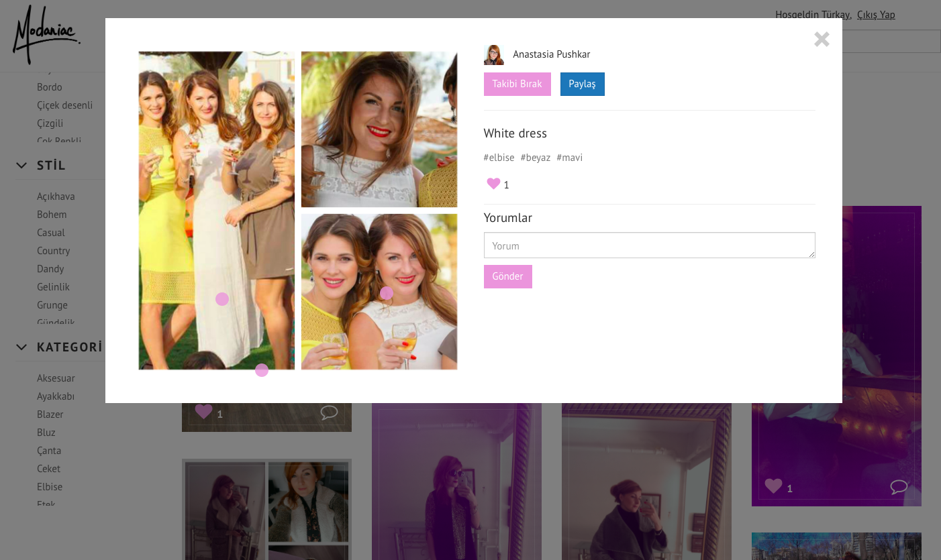Collapse the STİL filter section
The height and width of the screenshot is (560, 941).
[21, 165]
